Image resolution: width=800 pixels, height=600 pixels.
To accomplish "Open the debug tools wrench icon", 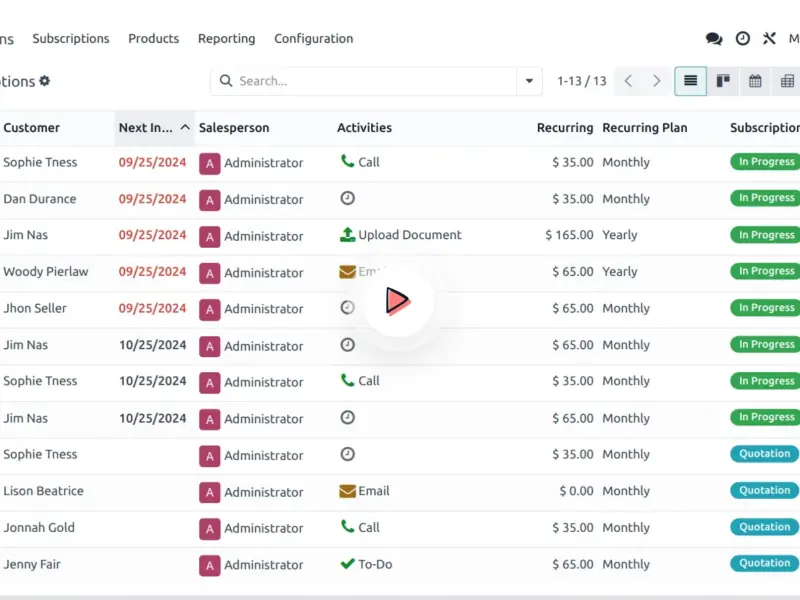I will point(769,39).
